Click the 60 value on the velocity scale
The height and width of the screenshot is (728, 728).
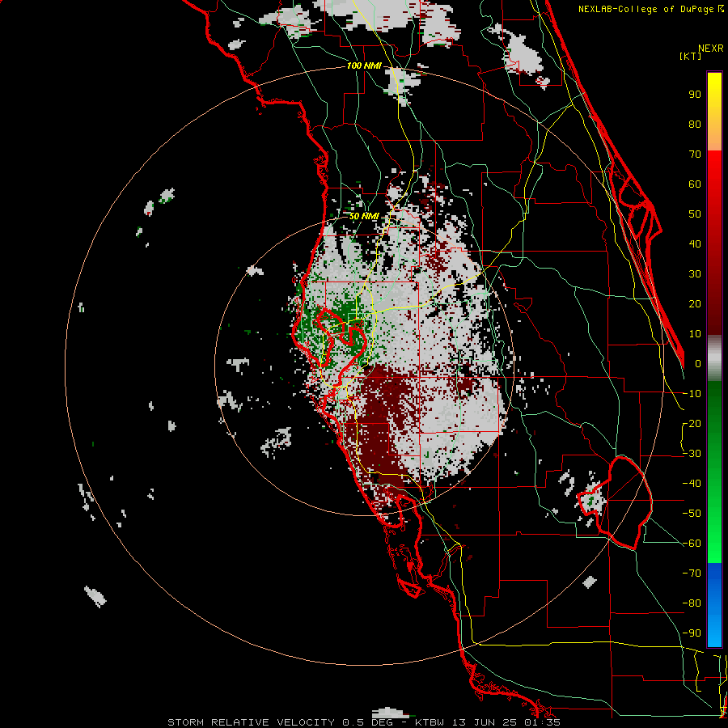(695, 184)
